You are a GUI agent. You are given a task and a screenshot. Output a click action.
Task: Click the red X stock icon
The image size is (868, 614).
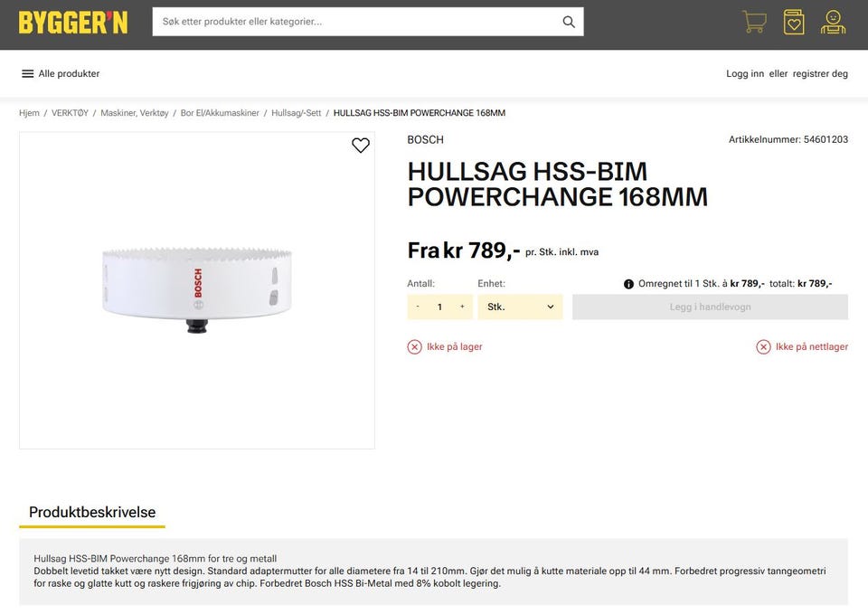(x=415, y=347)
